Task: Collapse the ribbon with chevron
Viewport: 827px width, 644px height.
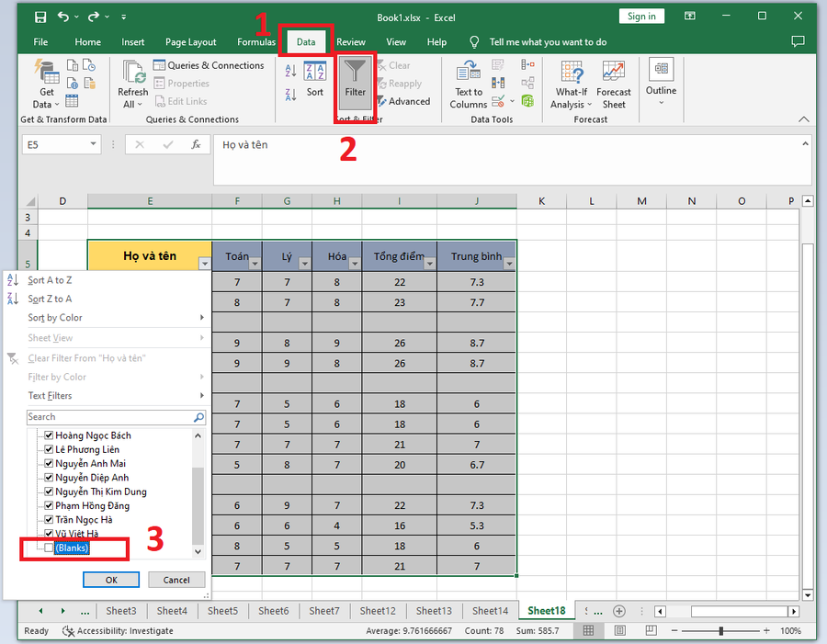Action: 804,119
